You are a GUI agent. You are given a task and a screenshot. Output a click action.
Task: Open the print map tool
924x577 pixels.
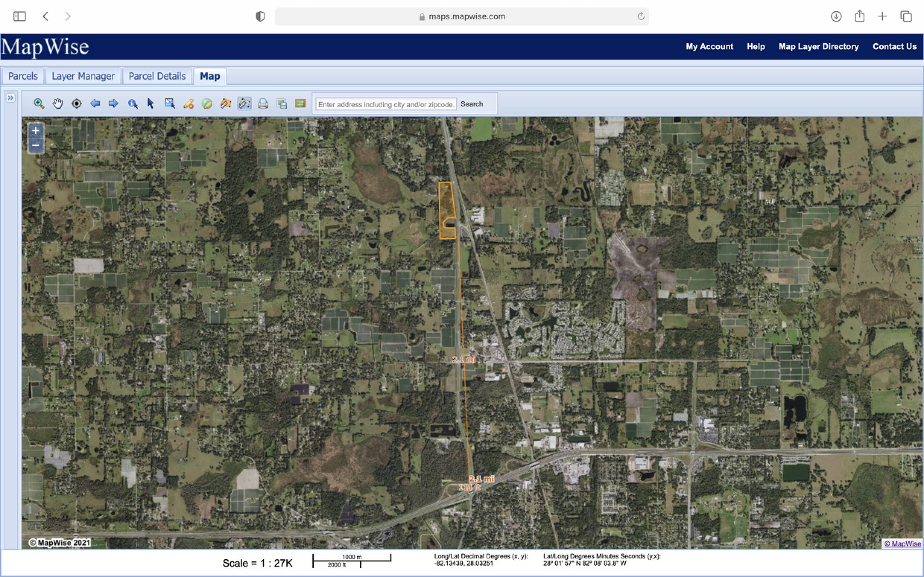263,103
